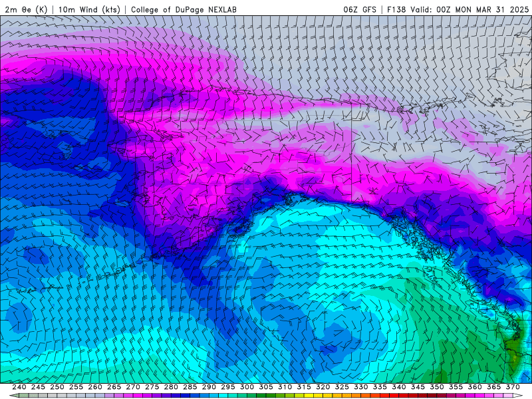This screenshot has height=399, width=532.
Task: Click the 290 legend value
Action: [209, 387]
